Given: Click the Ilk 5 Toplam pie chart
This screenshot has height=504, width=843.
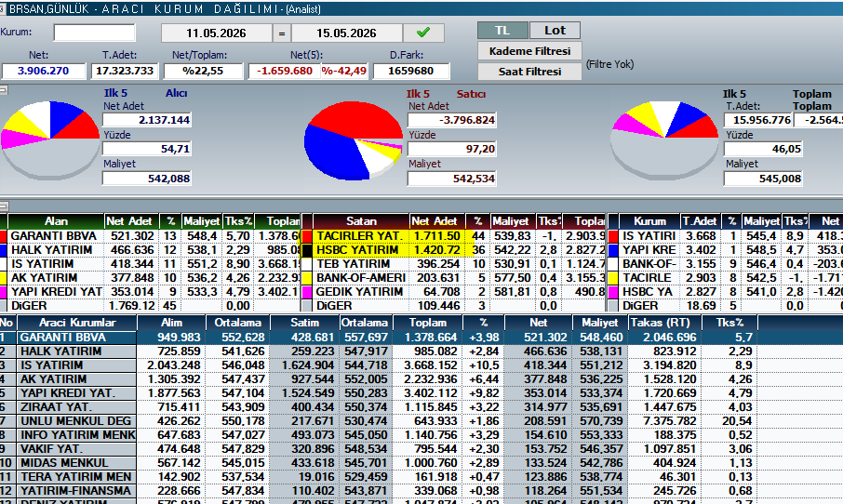Looking at the screenshot, I should [x=664, y=139].
